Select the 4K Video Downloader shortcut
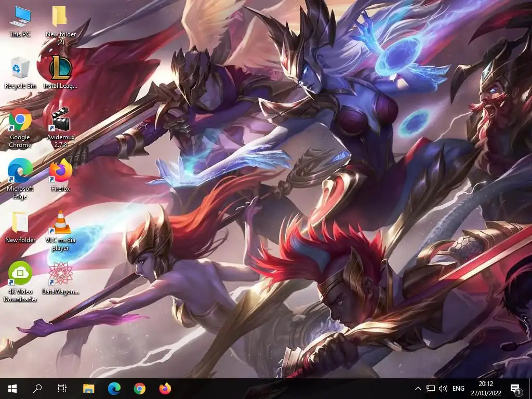This screenshot has width=532, height=399. coord(20,282)
